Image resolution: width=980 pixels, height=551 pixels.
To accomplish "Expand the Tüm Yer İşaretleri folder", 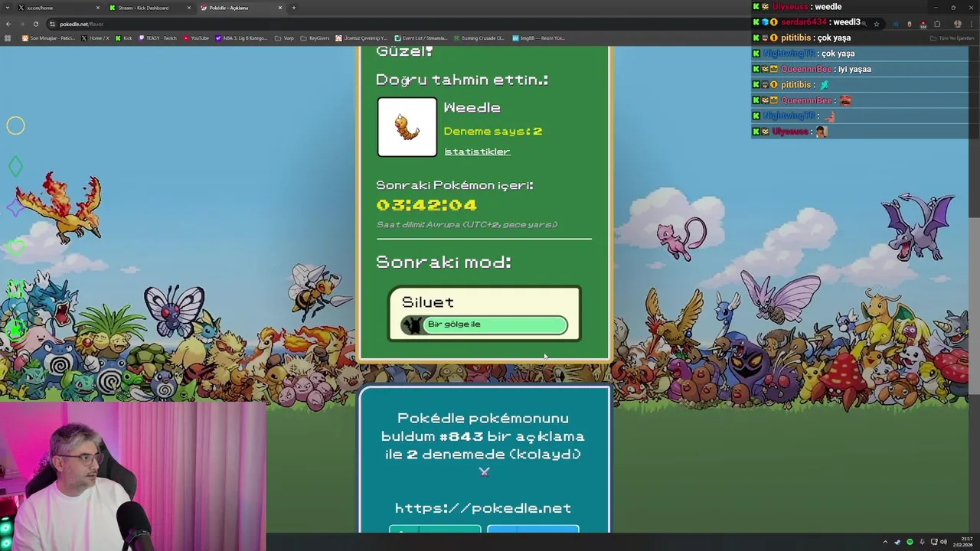I will (952, 37).
